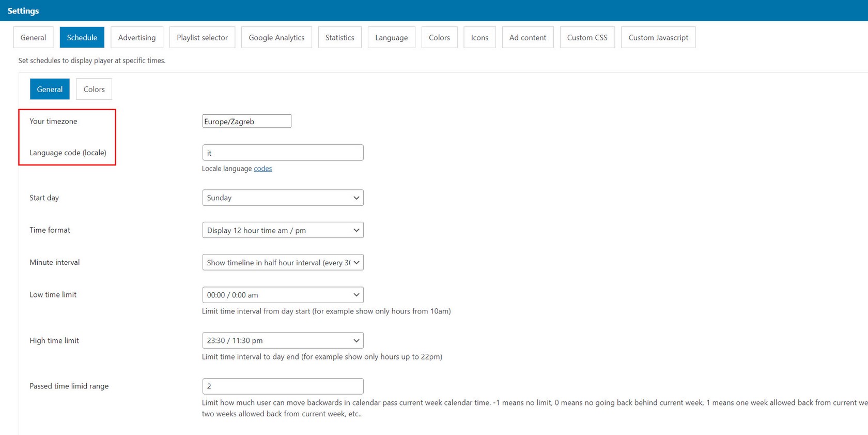
Task: Go to the Google Analytics tab
Action: click(276, 37)
